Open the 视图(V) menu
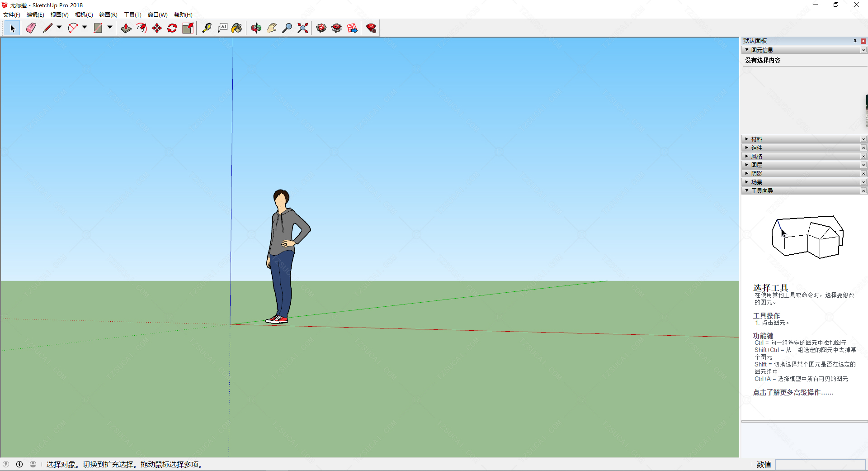Screen dimensions: 868x471 [x=59, y=14]
